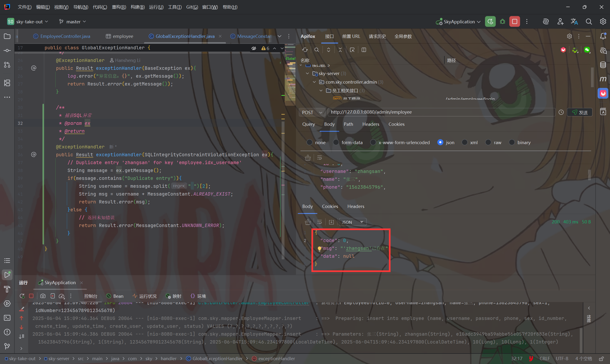Click the 发送 send button
The width and height of the screenshot is (610, 364).
[579, 112]
